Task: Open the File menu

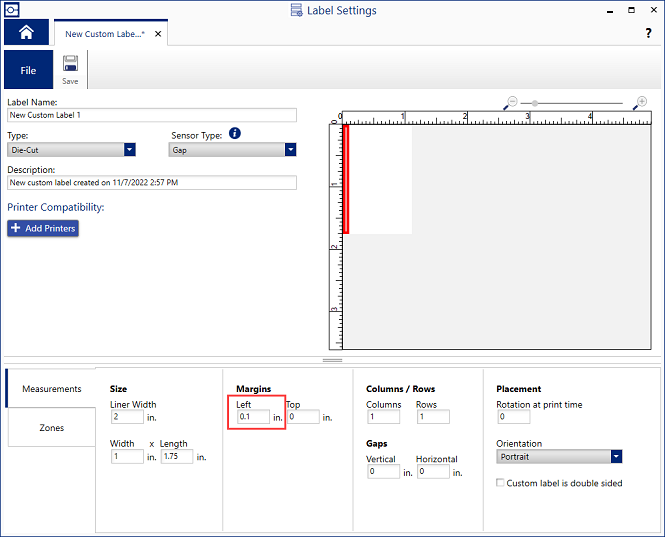Action: coord(28,70)
